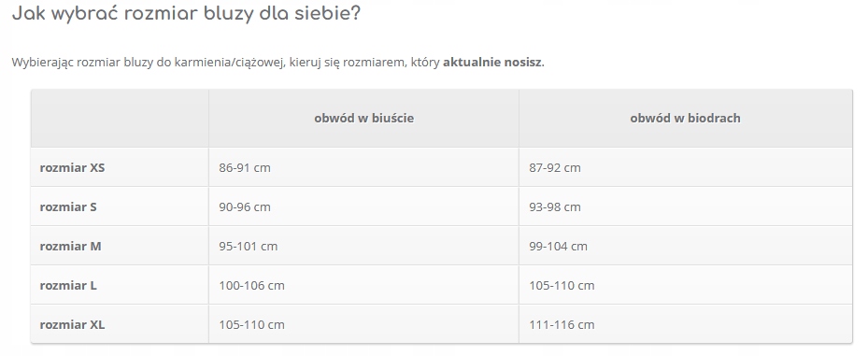Click the '87-92 cm' hip cell
868x356 pixels.
click(x=685, y=167)
